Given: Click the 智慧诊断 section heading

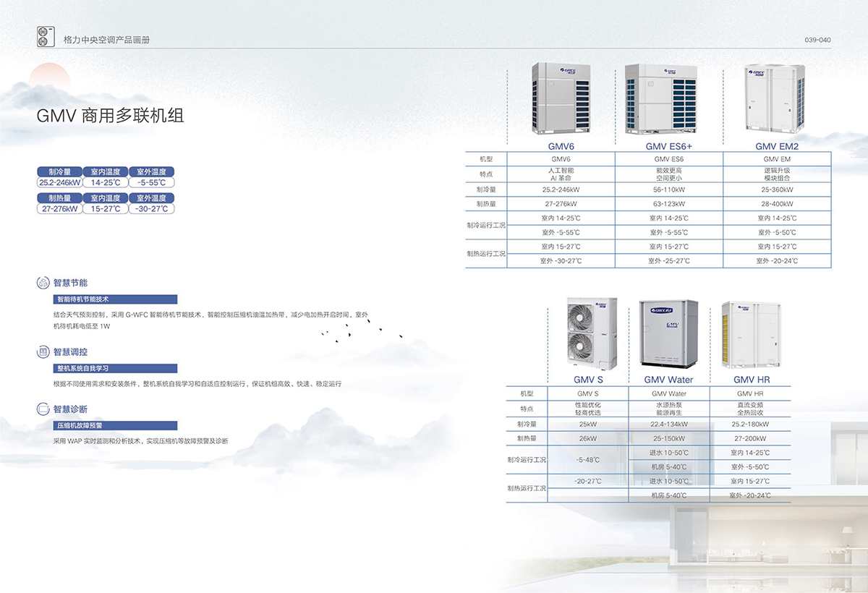Looking at the screenshot, I should 70,409.
